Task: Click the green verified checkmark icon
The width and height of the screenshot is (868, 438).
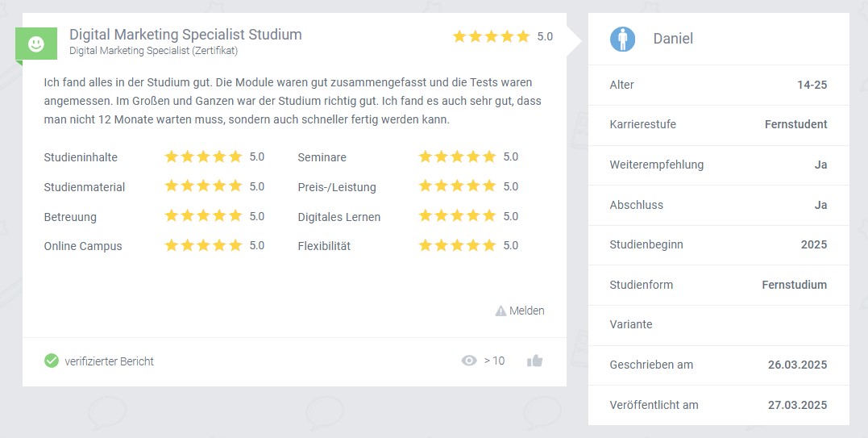Action: pyautogui.click(x=52, y=361)
